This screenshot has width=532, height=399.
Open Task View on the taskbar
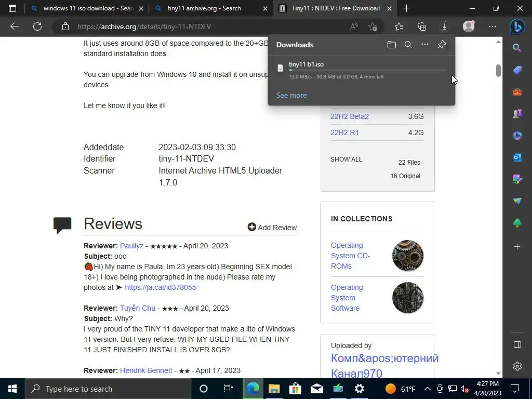click(228, 389)
